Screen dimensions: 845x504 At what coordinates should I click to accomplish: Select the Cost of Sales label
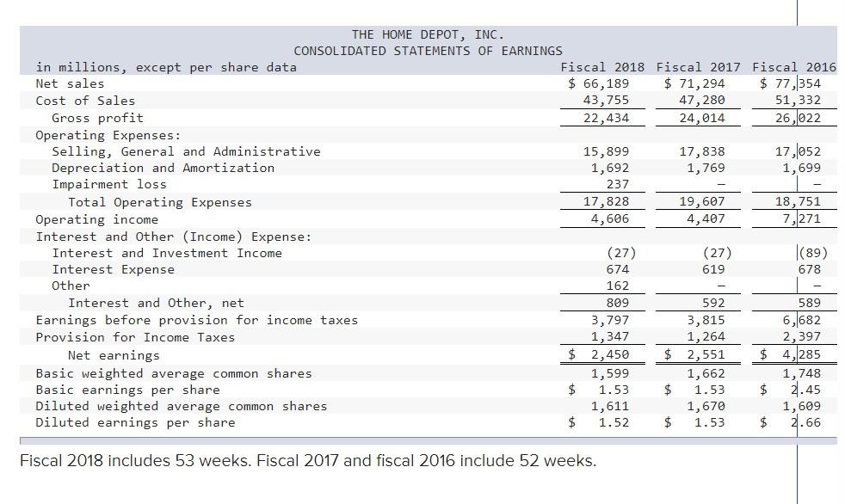click(85, 101)
